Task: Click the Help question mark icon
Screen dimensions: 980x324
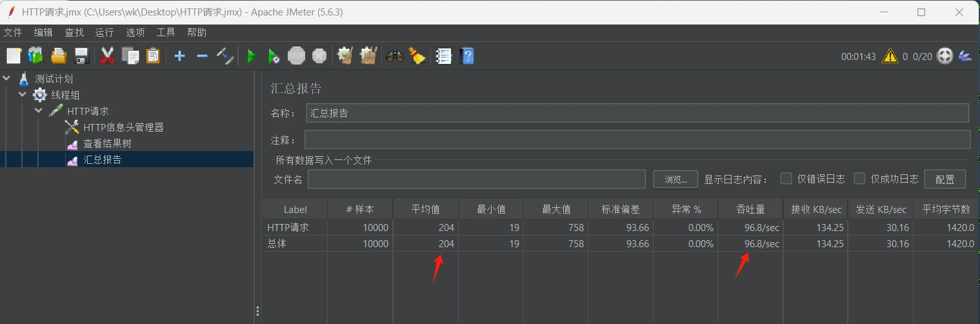Action: 468,56
